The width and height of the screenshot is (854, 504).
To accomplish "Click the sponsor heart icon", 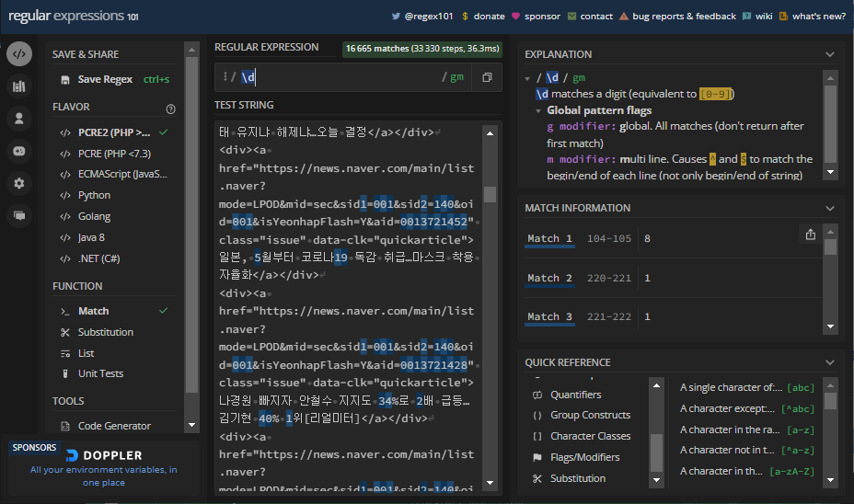I will pyautogui.click(x=515, y=17).
